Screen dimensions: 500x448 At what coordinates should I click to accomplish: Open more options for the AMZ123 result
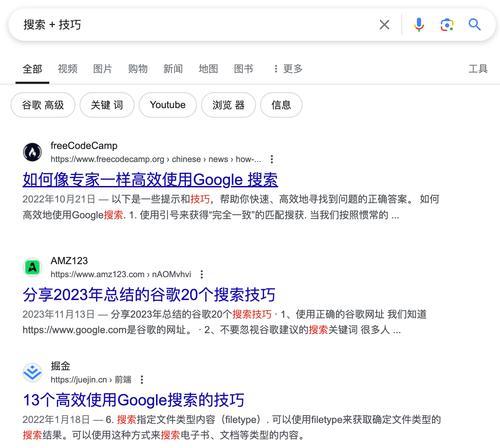pyautogui.click(x=202, y=274)
